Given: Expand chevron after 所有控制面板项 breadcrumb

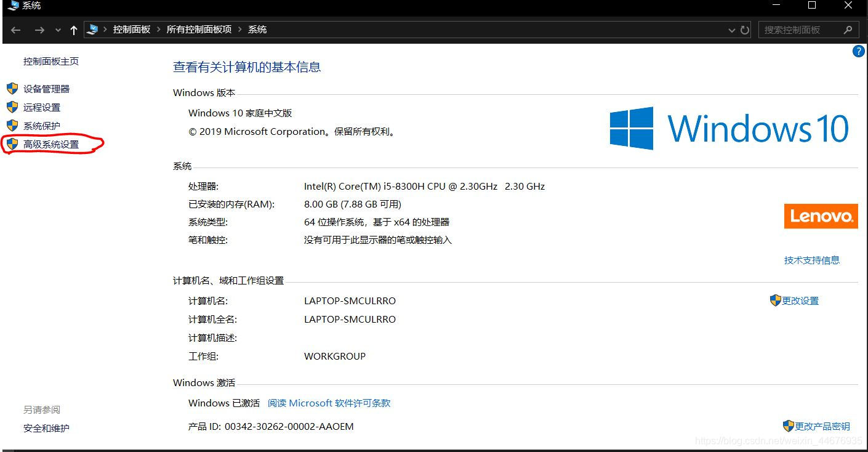Looking at the screenshot, I should [240, 30].
